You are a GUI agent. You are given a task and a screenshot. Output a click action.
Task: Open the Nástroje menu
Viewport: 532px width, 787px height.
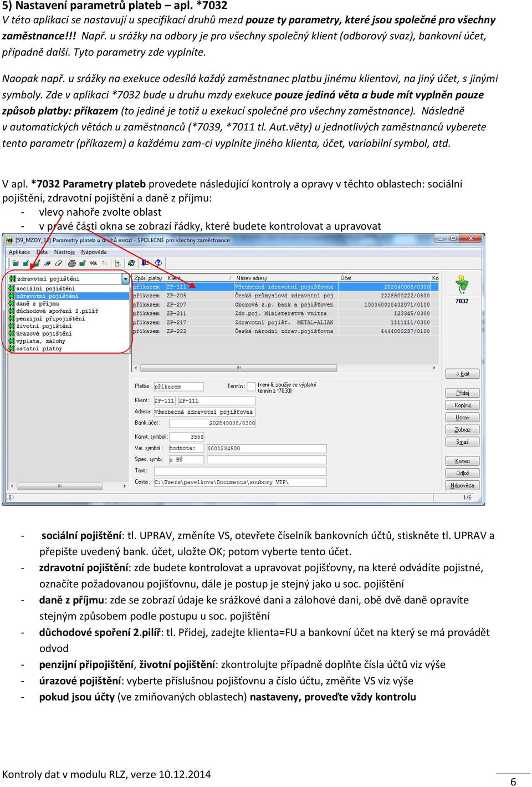click(64, 252)
